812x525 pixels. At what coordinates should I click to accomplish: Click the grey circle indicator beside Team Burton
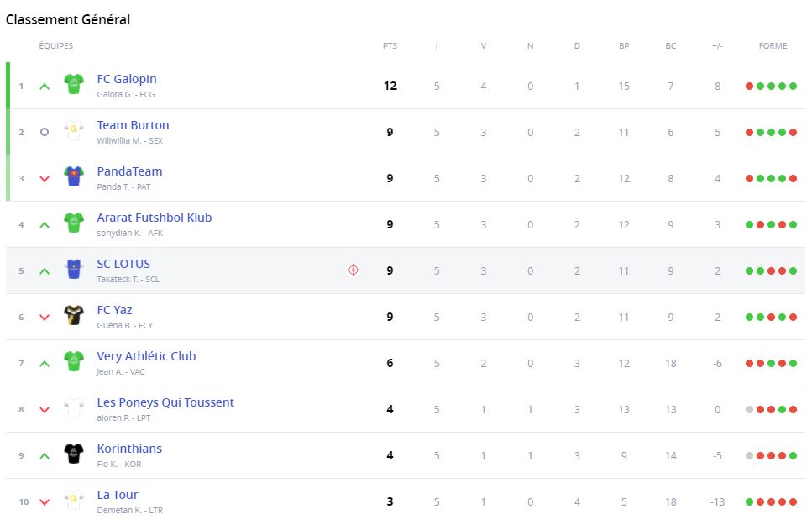click(x=45, y=132)
